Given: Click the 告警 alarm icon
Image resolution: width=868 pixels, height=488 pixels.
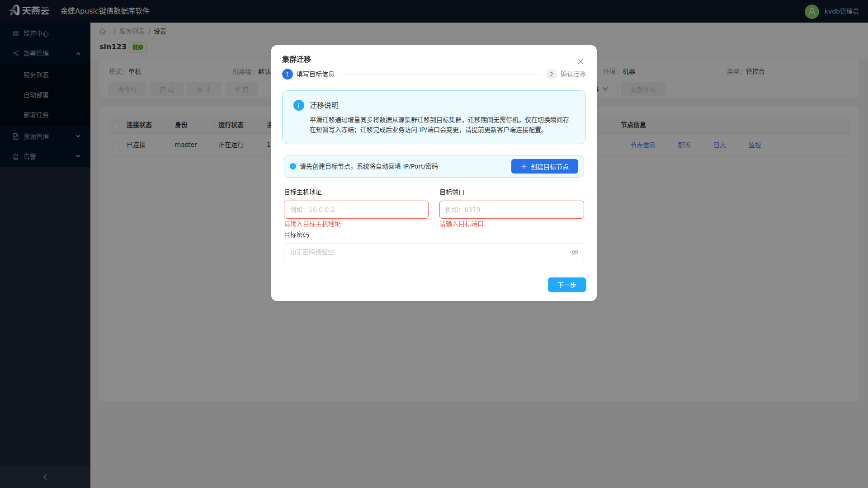Looking at the screenshot, I should coord(16,156).
